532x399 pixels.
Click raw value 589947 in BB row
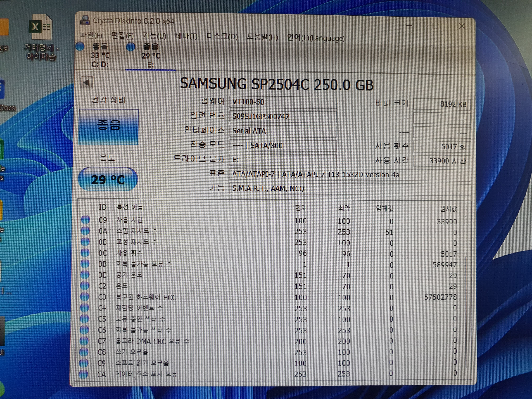click(x=445, y=265)
